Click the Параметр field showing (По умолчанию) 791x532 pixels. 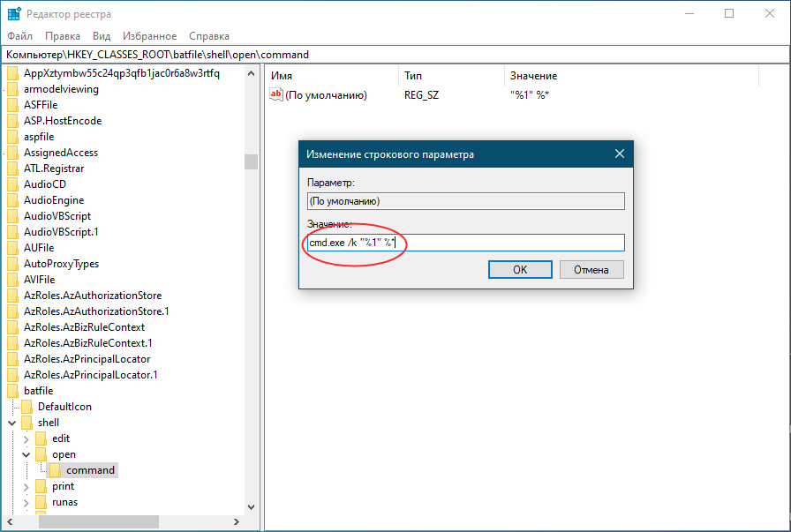pos(465,201)
